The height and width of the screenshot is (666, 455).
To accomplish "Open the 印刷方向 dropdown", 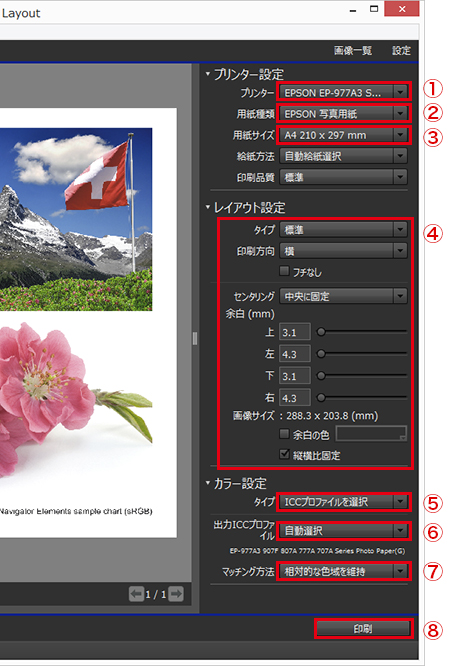I will coord(343,251).
